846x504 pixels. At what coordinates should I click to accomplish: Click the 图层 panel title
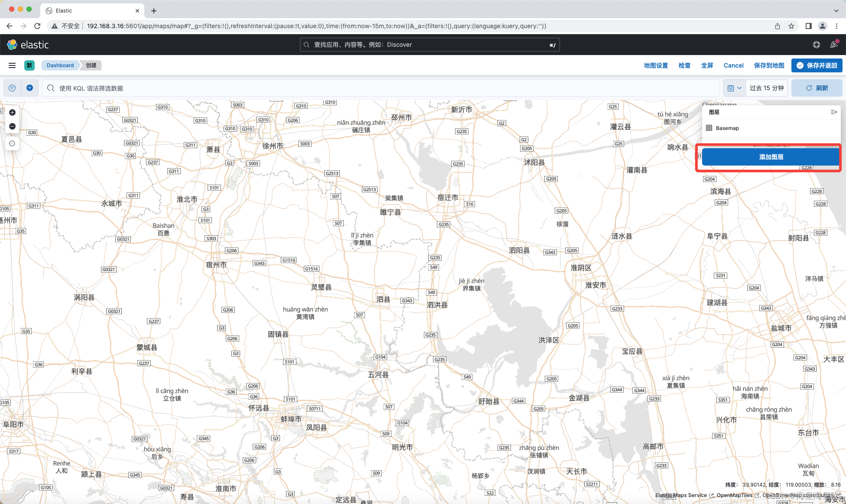pyautogui.click(x=714, y=112)
